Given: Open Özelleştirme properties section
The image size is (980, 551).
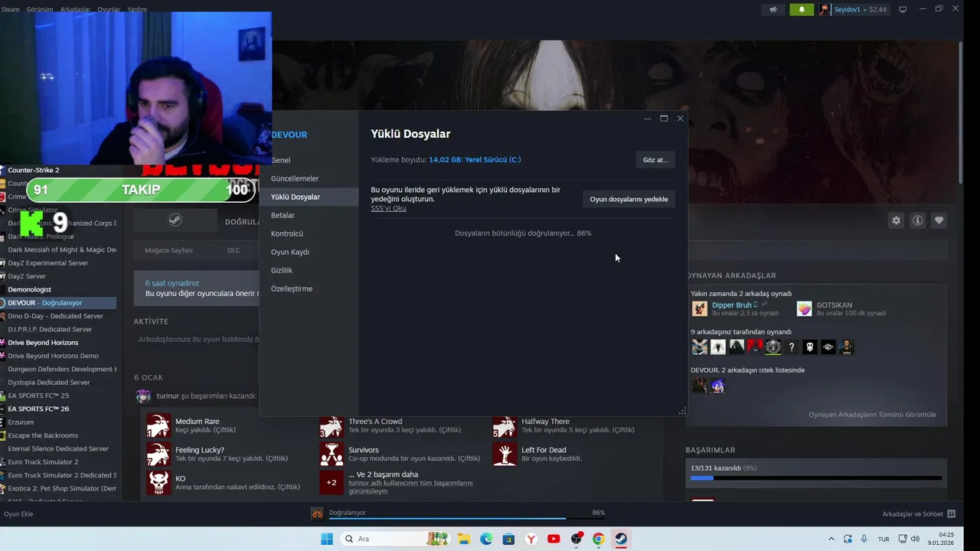Looking at the screenshot, I should coord(292,289).
